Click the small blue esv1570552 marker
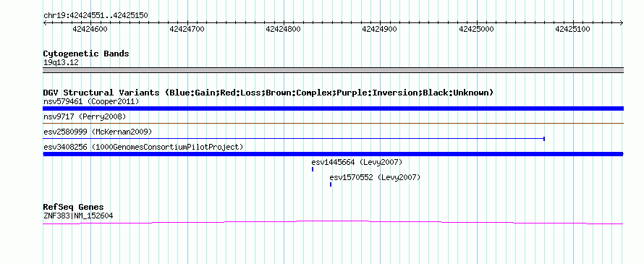 [331, 184]
